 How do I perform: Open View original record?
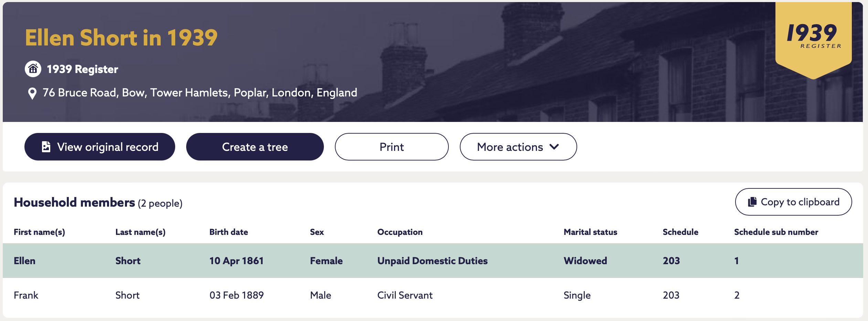coord(100,147)
